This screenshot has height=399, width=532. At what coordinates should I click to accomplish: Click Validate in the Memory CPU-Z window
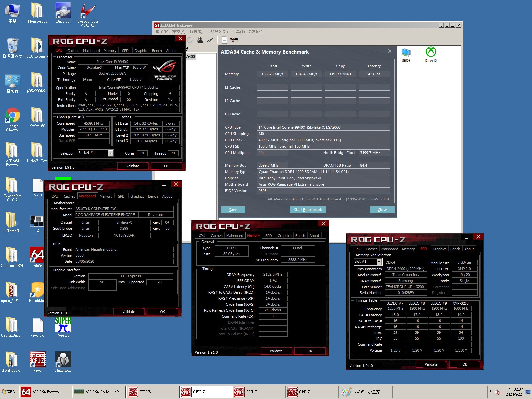click(276, 351)
